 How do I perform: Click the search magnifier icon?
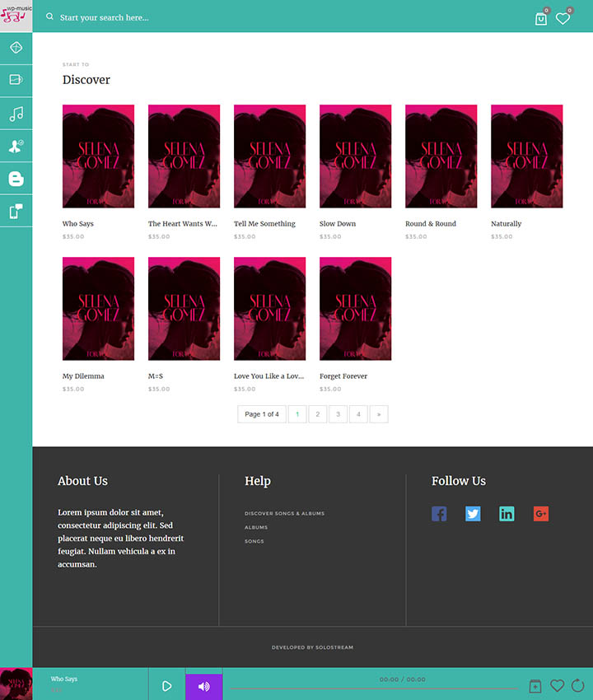pos(49,16)
